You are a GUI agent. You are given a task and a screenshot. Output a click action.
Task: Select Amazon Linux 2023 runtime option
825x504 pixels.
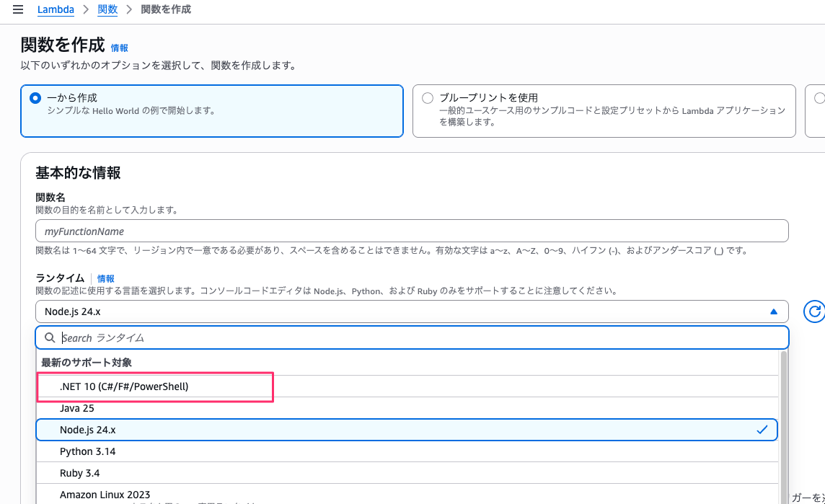(105, 495)
